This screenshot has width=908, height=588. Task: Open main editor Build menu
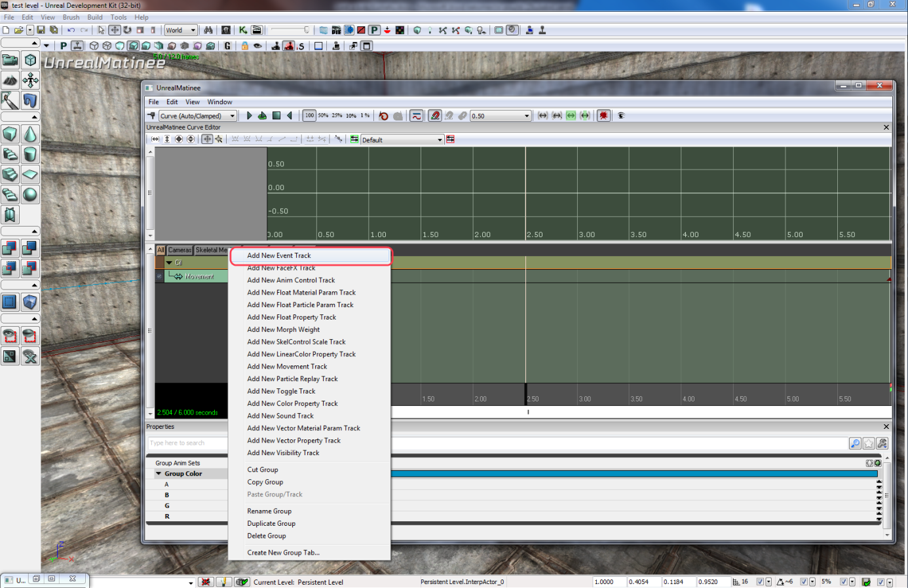pyautogui.click(x=95, y=17)
